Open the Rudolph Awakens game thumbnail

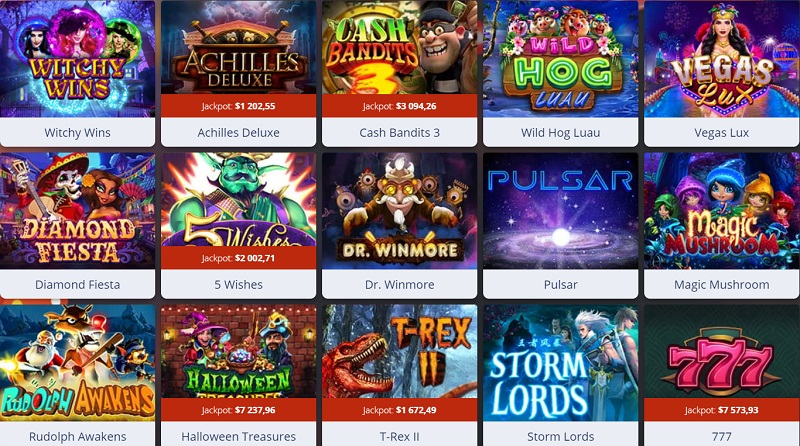click(x=77, y=363)
